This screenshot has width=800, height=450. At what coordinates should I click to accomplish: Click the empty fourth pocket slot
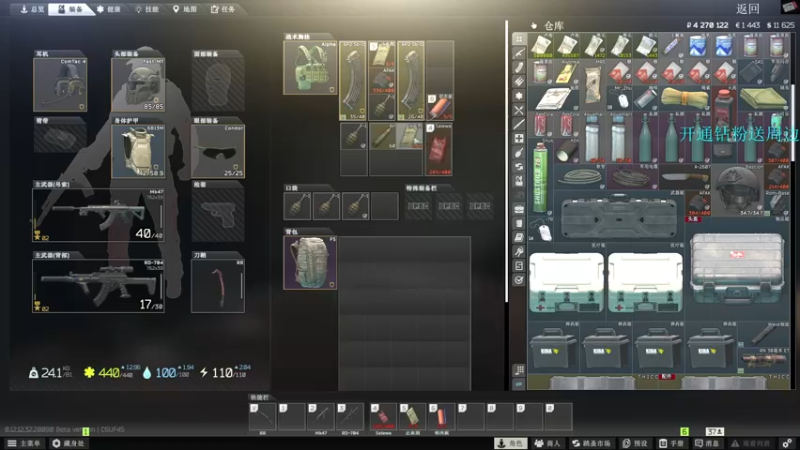385,206
